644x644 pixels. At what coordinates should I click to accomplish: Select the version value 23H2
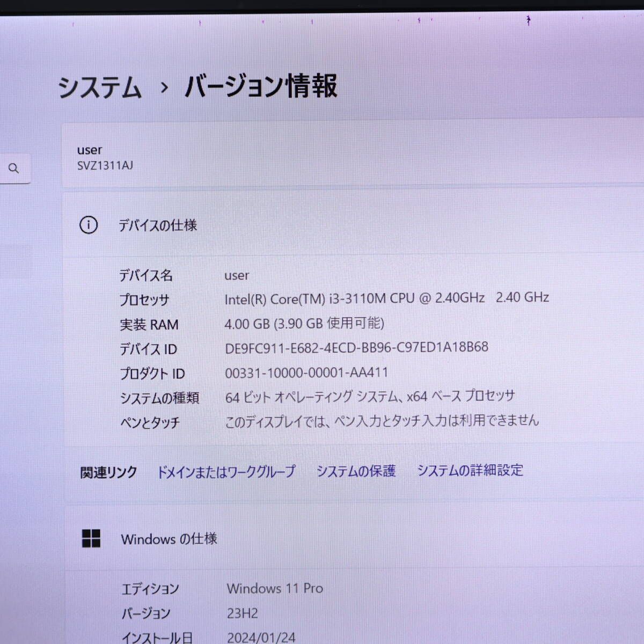pos(243,613)
